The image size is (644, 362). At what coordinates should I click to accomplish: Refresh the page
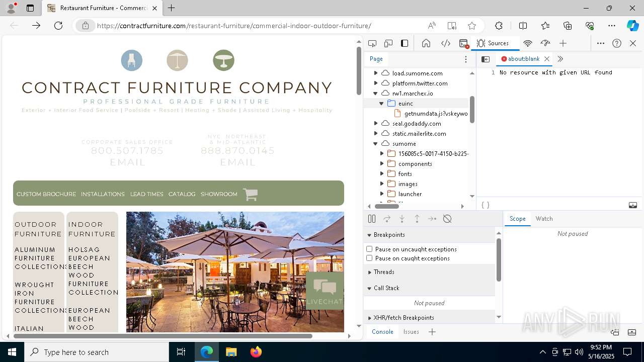(x=58, y=26)
